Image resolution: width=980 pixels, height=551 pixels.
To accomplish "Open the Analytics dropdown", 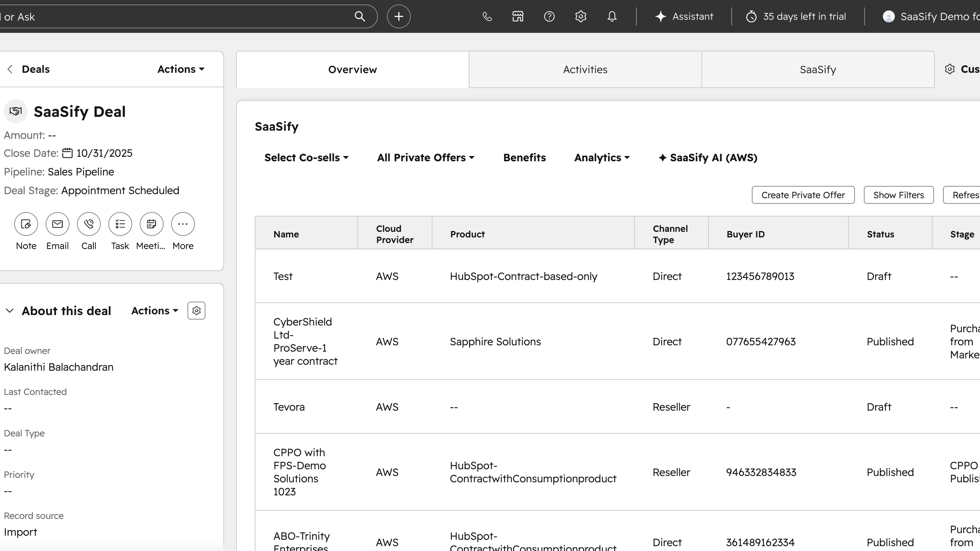I will pyautogui.click(x=602, y=158).
